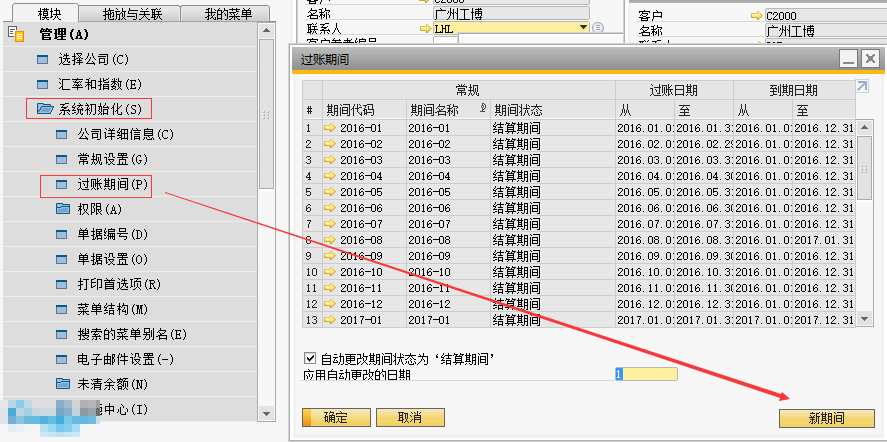
Task: Open the 联系人 LHL dropdown
Action: click(583, 27)
